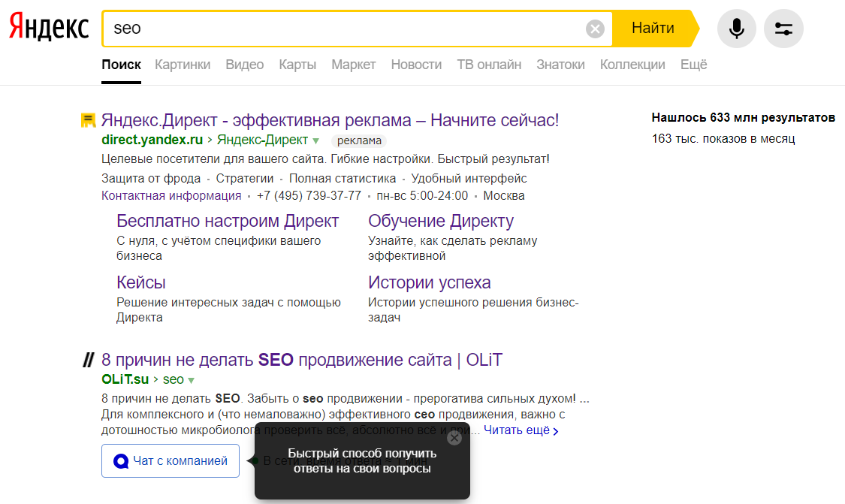Open the Ещё tabs menu
Screen dimensions: 845x504
pos(693,65)
